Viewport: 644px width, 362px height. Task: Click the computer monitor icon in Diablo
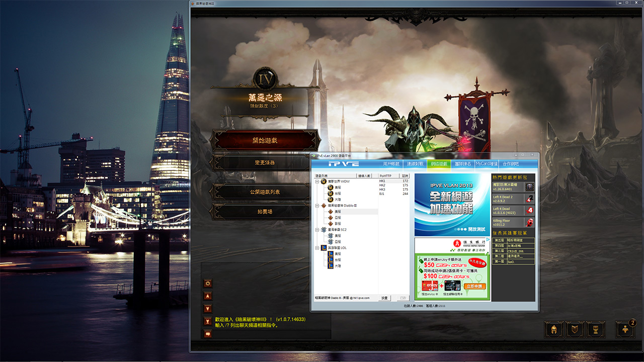(x=596, y=329)
